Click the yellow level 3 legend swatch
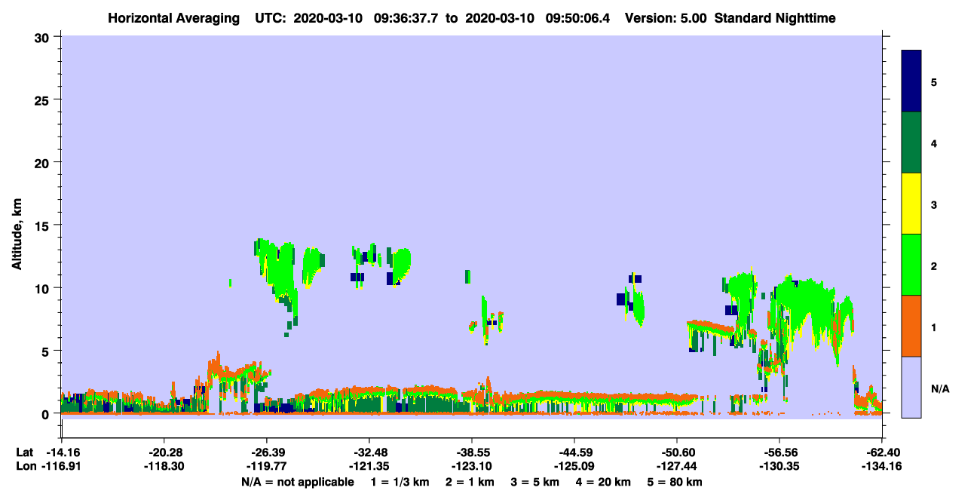 (911, 204)
